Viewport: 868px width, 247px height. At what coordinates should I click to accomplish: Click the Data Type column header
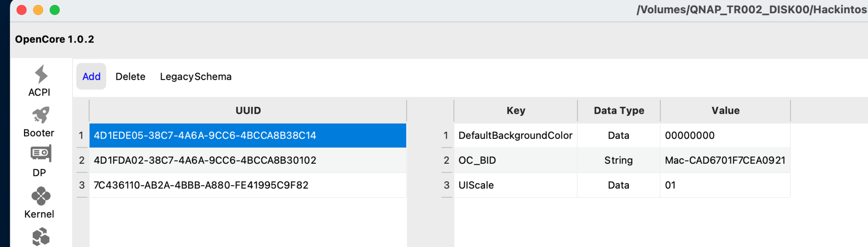point(618,110)
